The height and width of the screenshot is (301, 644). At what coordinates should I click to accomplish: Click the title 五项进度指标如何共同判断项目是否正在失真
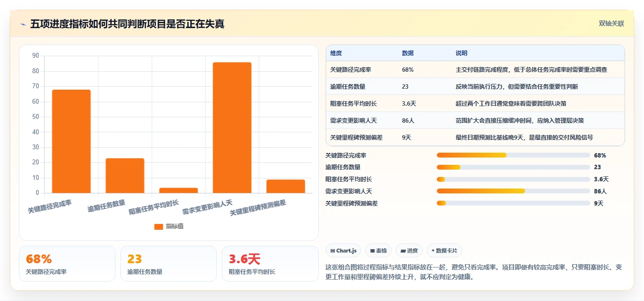pos(127,24)
